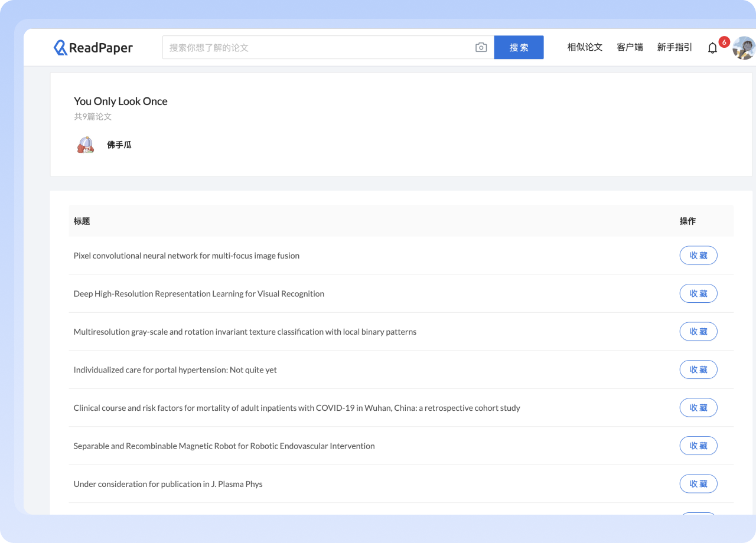Open the 'Clinical course and risk factors' paper
The height and width of the screenshot is (543, 756).
297,408
